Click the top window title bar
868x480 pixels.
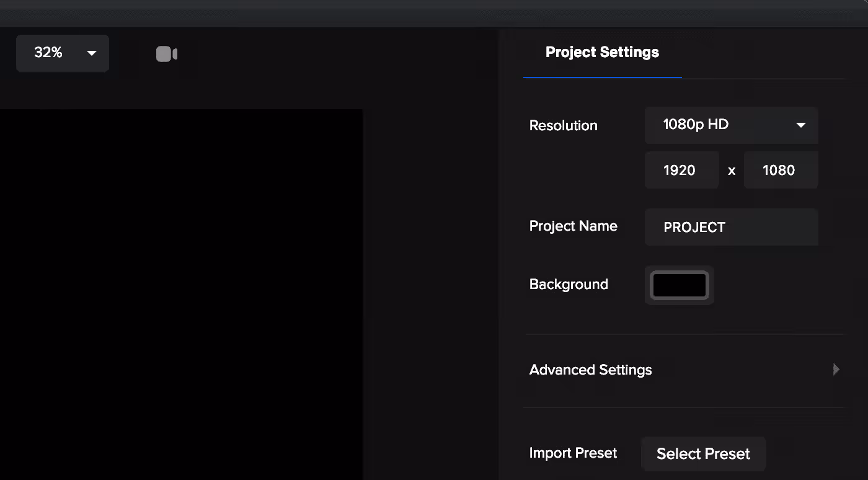[x=434, y=12]
